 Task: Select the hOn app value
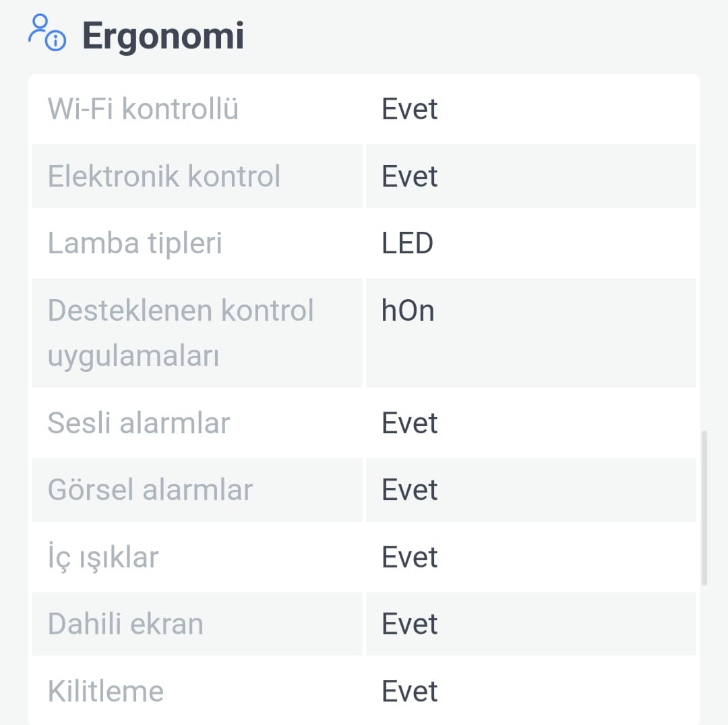408,311
